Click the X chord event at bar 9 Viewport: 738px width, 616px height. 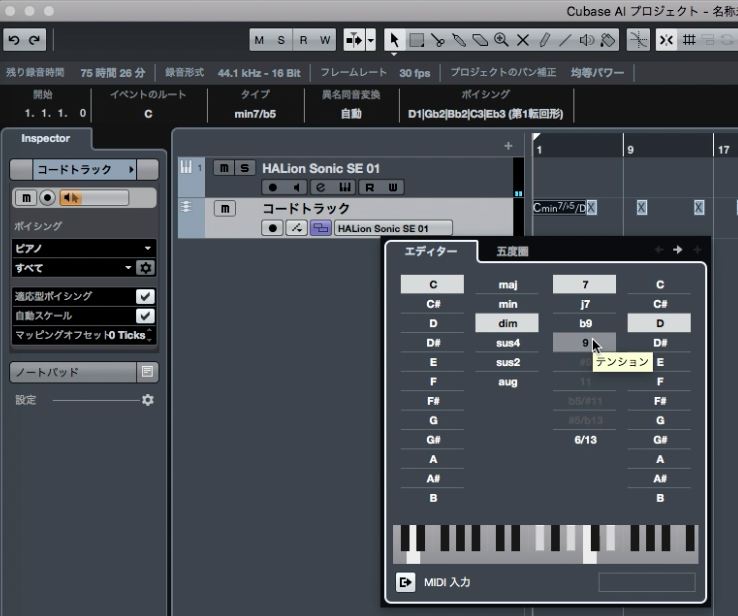point(642,208)
